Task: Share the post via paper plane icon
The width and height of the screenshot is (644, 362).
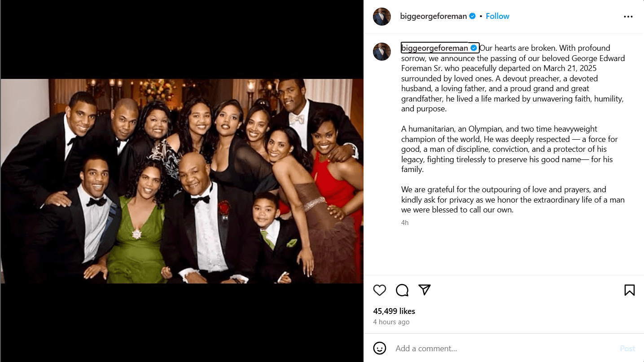Action: (425, 290)
